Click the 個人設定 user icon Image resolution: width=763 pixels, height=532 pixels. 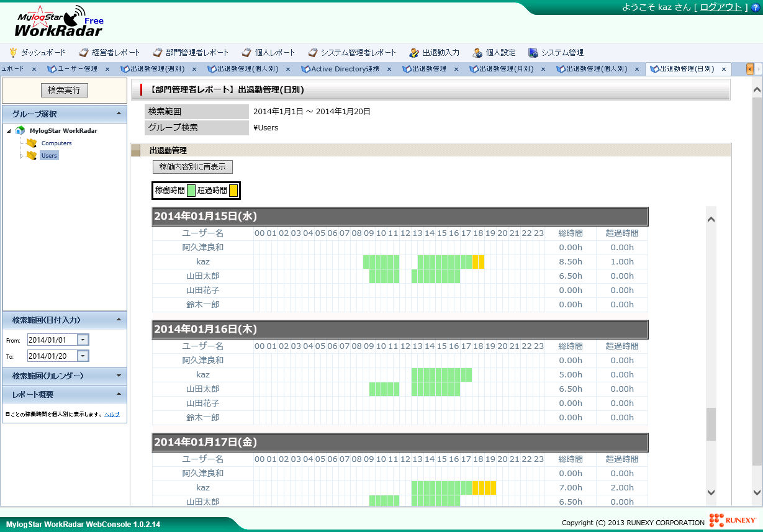click(x=477, y=53)
